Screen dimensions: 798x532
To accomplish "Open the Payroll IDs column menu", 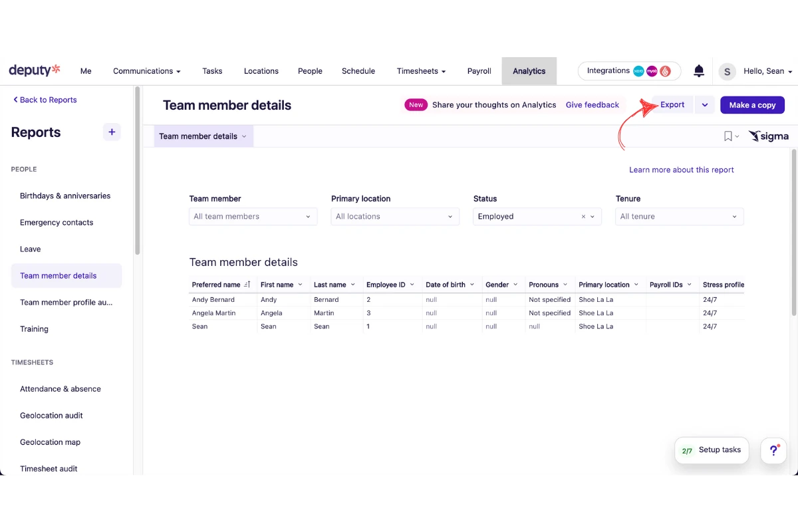I will point(690,285).
